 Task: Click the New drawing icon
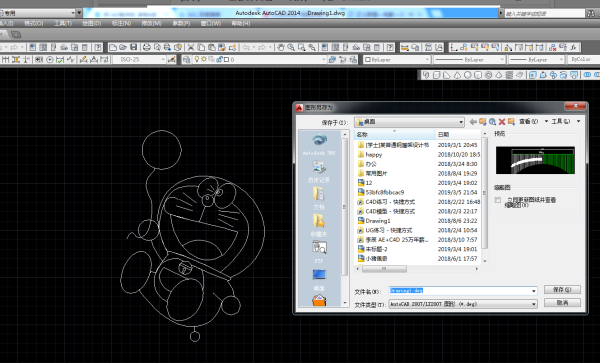point(112,47)
